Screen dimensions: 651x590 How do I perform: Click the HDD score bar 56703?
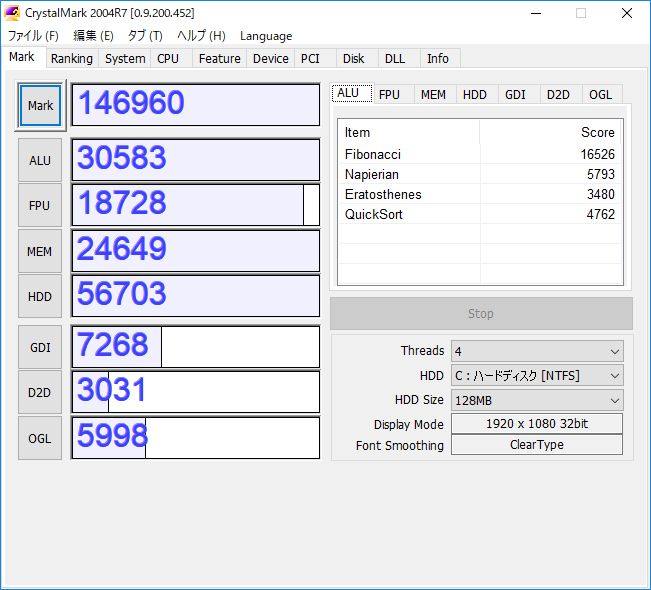196,296
